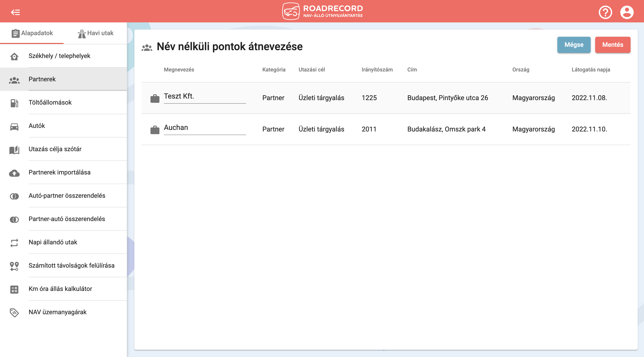Open Partner-autó összerendelés menu item

(64, 219)
